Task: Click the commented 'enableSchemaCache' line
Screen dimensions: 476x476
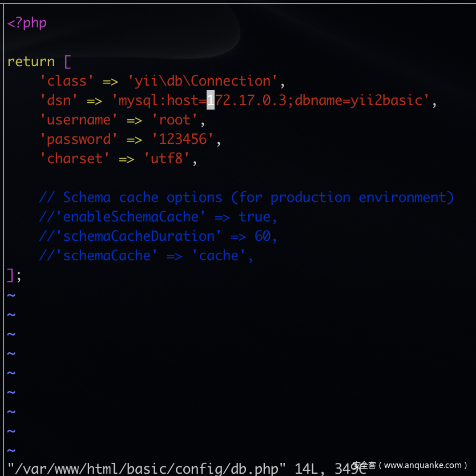Action: tap(158, 217)
